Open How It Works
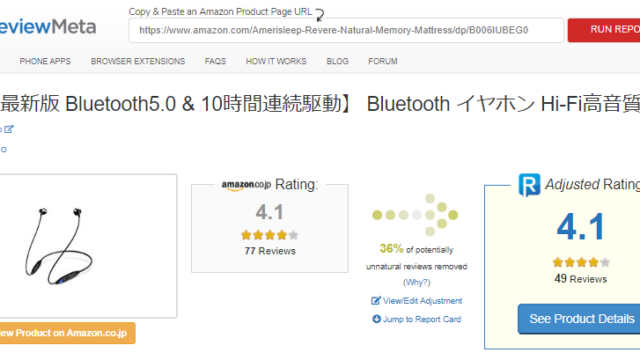640x360 pixels. (x=276, y=61)
